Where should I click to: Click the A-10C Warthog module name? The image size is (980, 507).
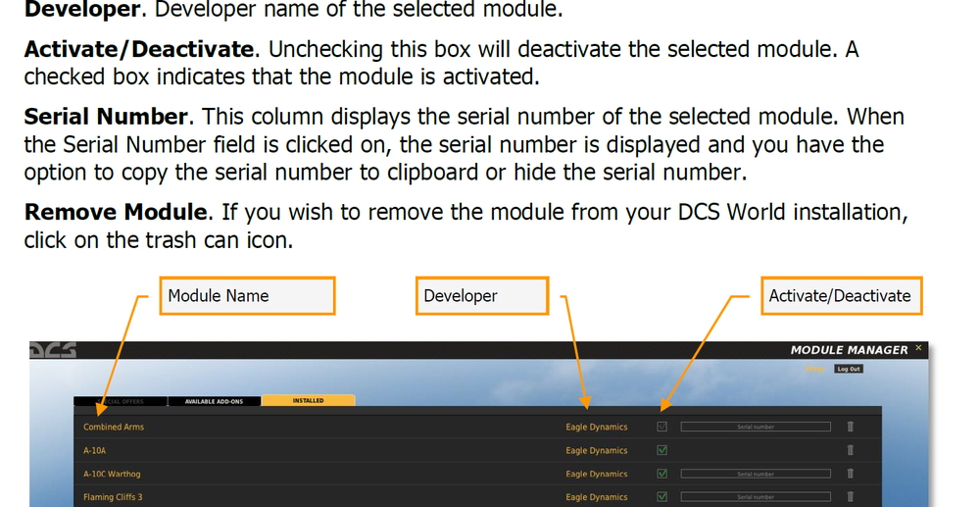[112, 474]
